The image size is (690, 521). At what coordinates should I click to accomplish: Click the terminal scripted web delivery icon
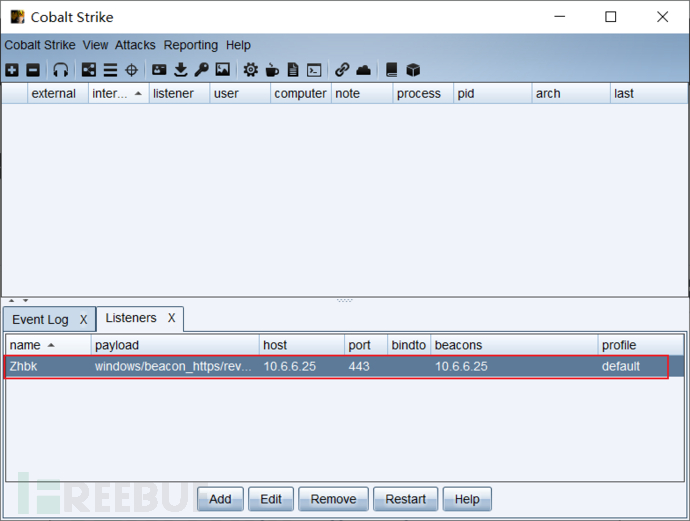pos(314,70)
